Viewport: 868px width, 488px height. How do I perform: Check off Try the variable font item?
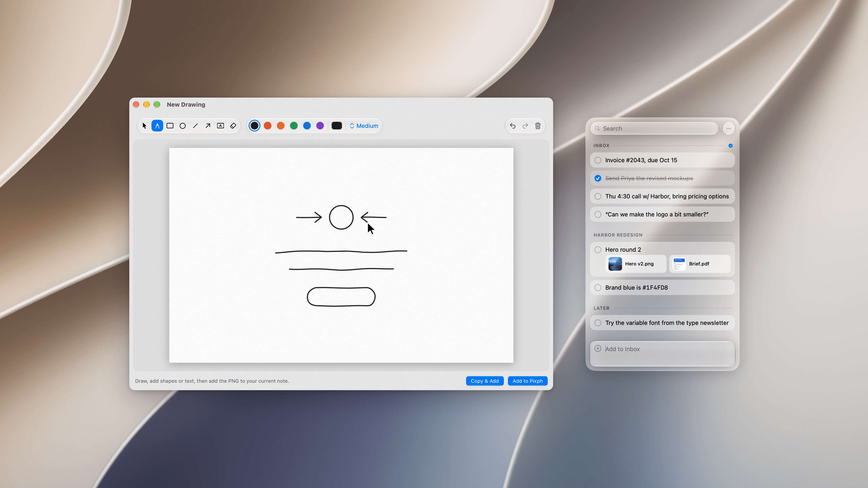(598, 323)
